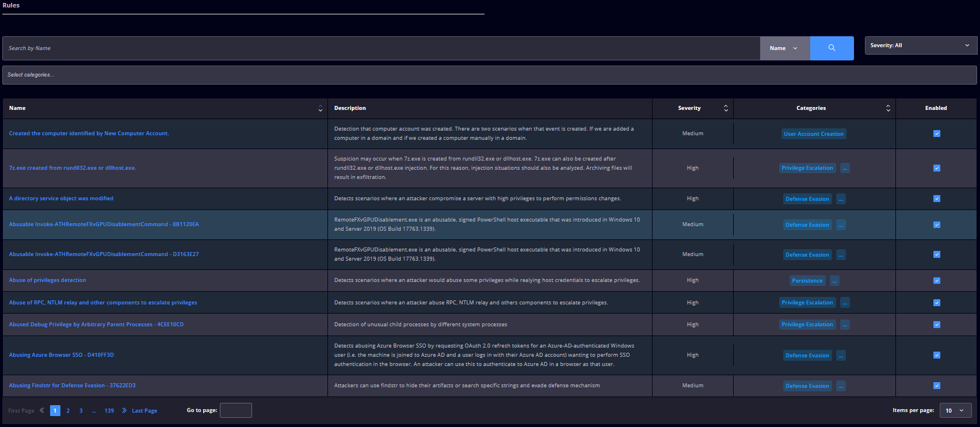Open the Severity: All filter dropdown
980x427 pixels.
921,45
